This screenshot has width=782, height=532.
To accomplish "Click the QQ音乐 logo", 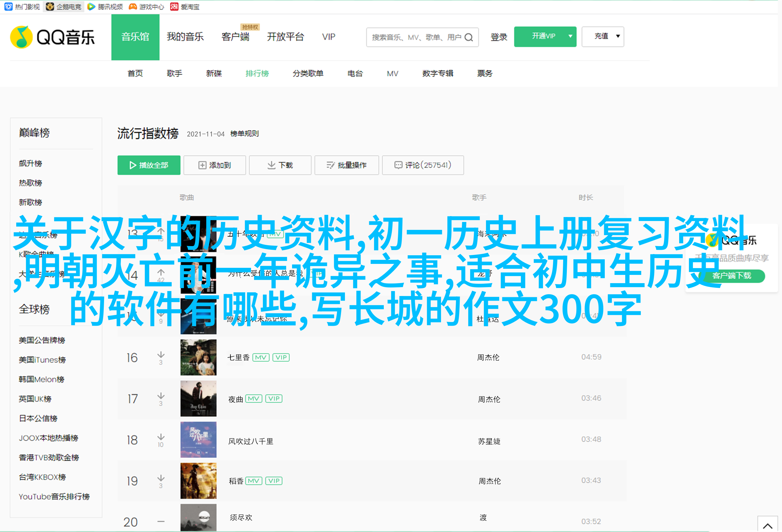I will [53, 37].
